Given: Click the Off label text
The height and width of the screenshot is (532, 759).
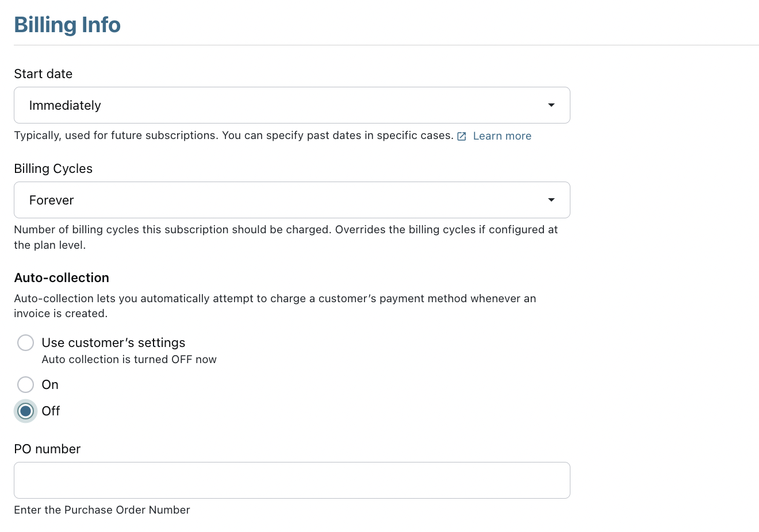Looking at the screenshot, I should pos(51,411).
